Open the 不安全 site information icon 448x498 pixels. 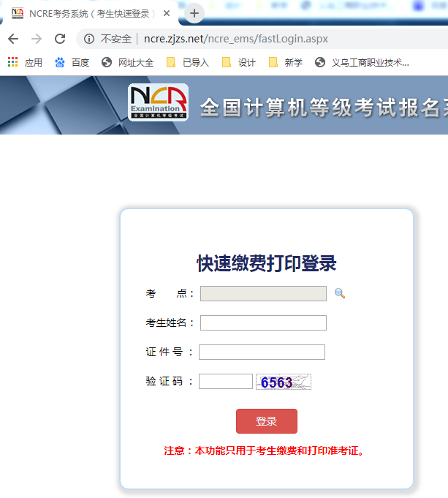[88, 39]
